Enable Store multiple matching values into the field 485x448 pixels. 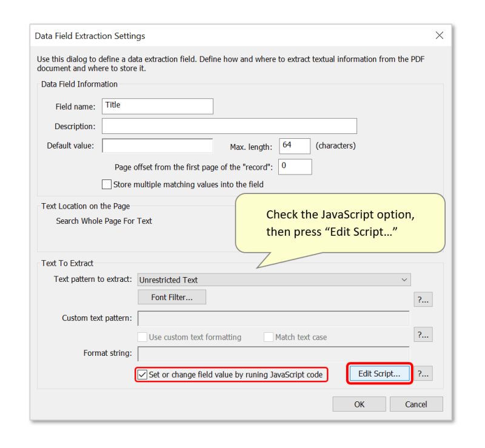[x=107, y=184]
